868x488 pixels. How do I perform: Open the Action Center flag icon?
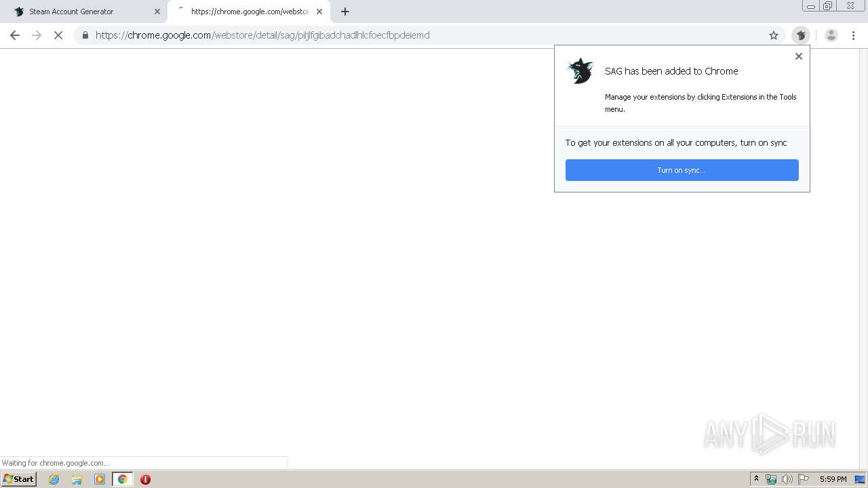(x=804, y=479)
